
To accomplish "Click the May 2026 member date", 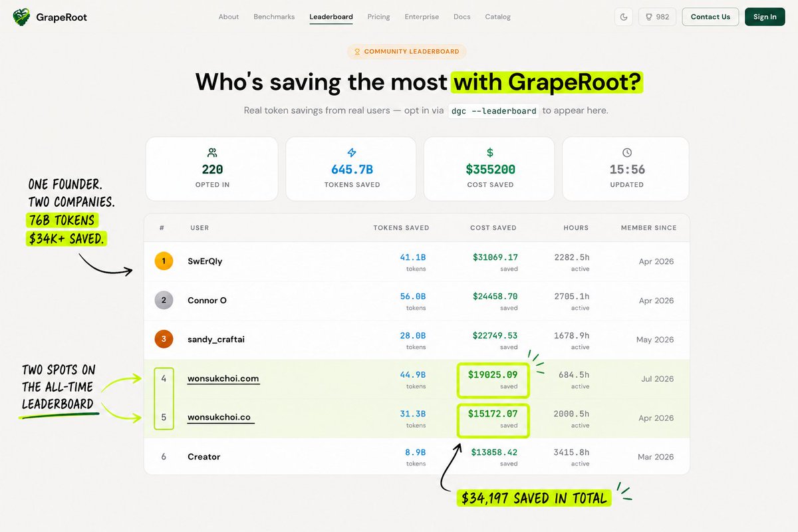I will (655, 339).
